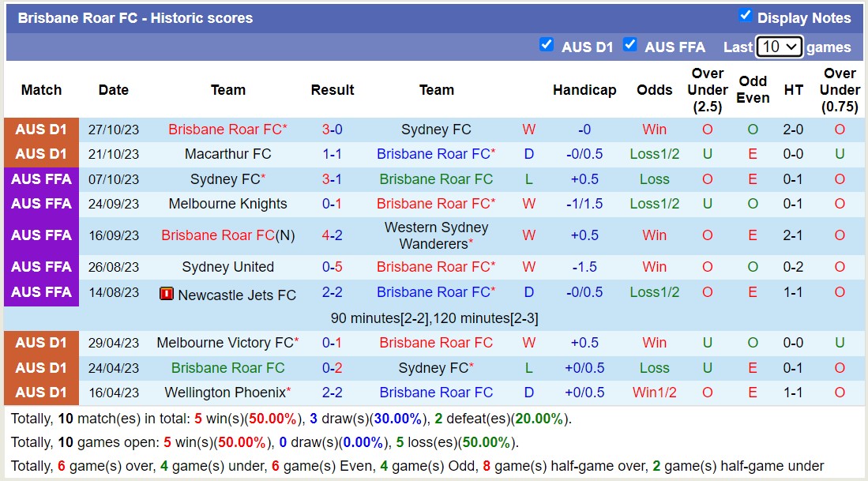Click the Result column header
The height and width of the screenshot is (481, 868).
coord(332,89)
